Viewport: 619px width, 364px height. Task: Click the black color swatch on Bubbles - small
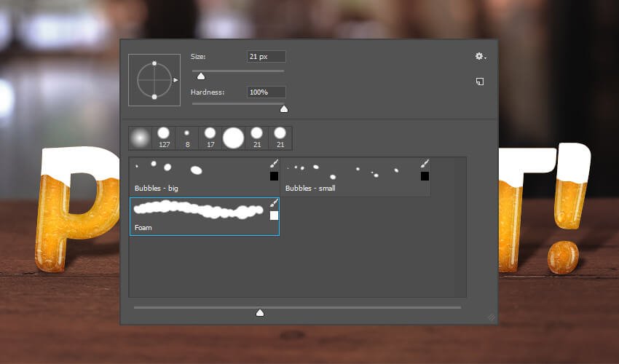(425, 176)
